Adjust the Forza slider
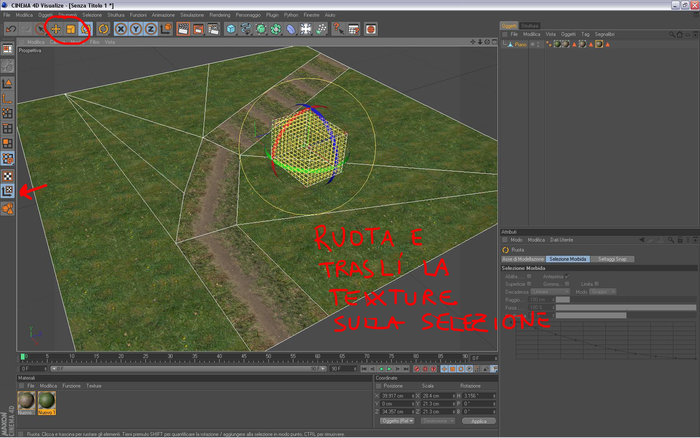Viewport: 700px width, 438px height. pos(625,308)
